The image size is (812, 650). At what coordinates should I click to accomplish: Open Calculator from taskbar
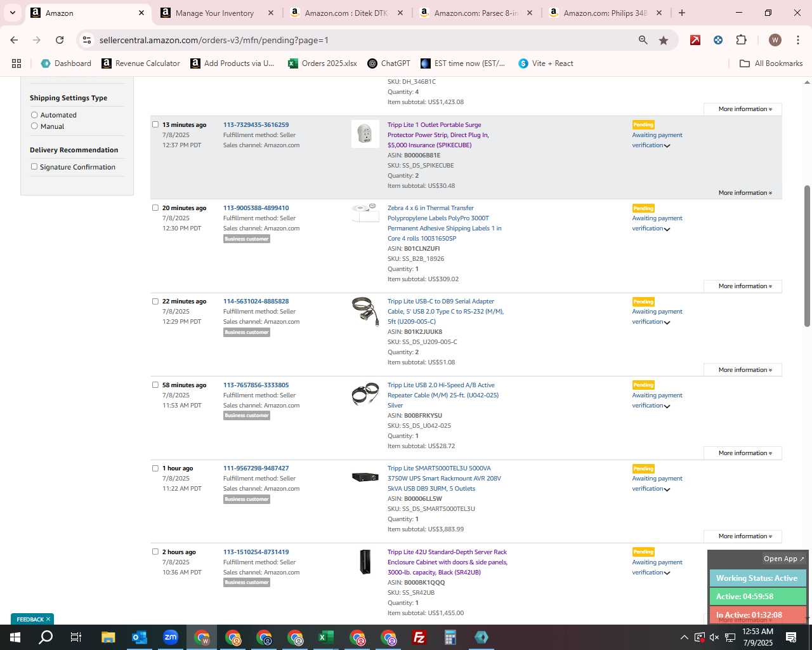(450, 637)
